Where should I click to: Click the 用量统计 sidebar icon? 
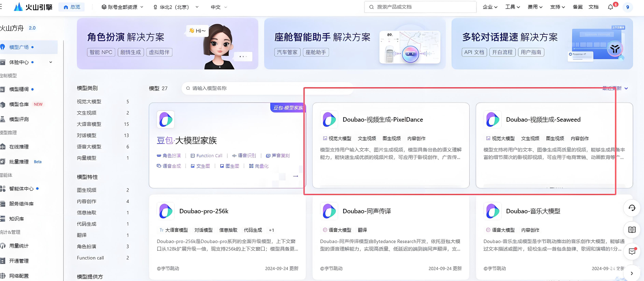pos(3,246)
